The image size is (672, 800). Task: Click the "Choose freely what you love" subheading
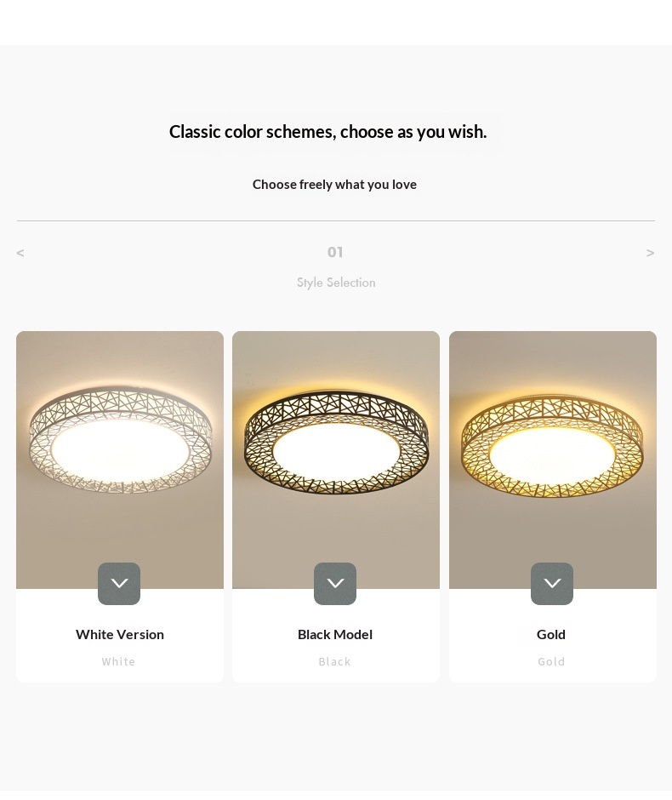[x=334, y=184]
